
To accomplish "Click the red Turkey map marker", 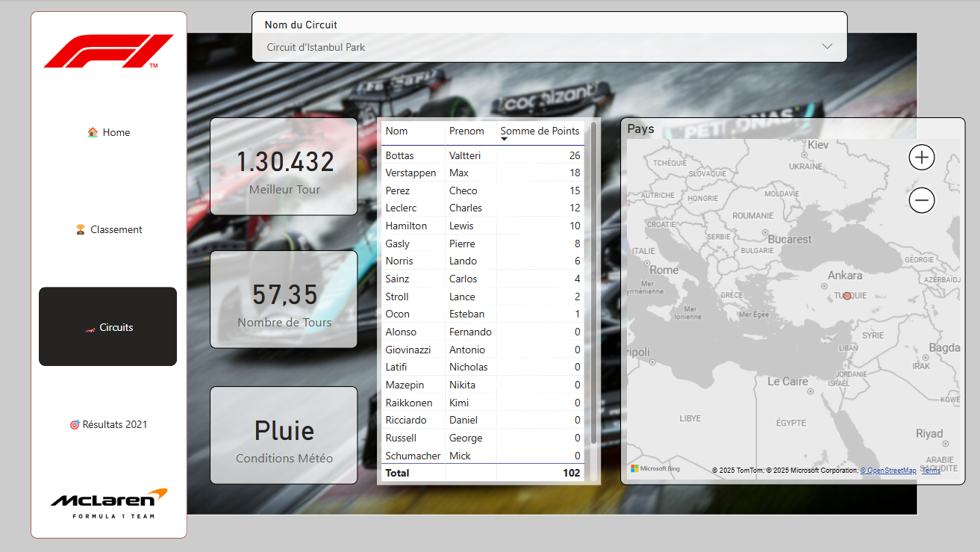I will click(847, 296).
